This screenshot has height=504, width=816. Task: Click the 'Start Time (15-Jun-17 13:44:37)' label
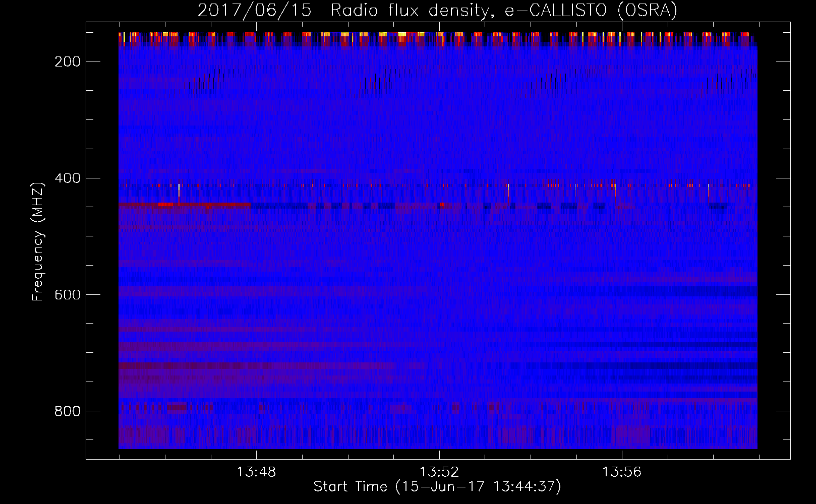coord(437,487)
